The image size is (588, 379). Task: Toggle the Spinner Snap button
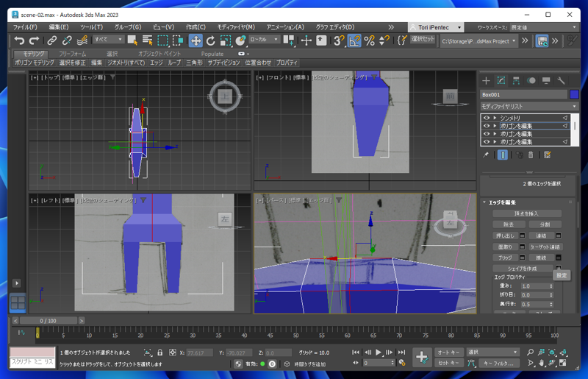coord(384,40)
